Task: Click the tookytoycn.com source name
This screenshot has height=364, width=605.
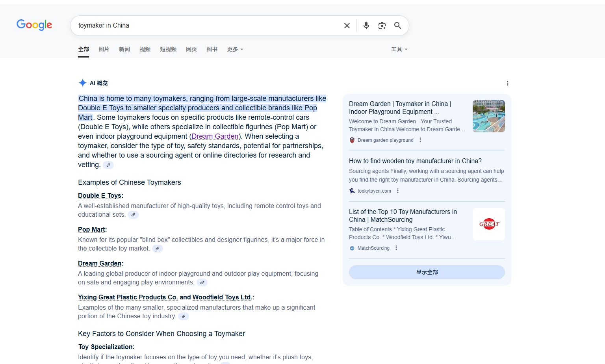Action: tap(374, 191)
